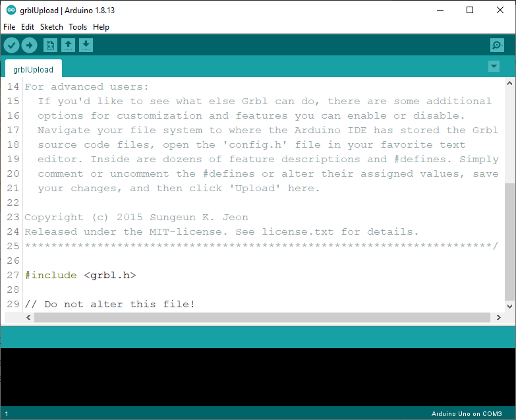Click the 'Arduino Uno on COM3' status text
Image resolution: width=516 pixels, height=420 pixels.
pos(467,414)
